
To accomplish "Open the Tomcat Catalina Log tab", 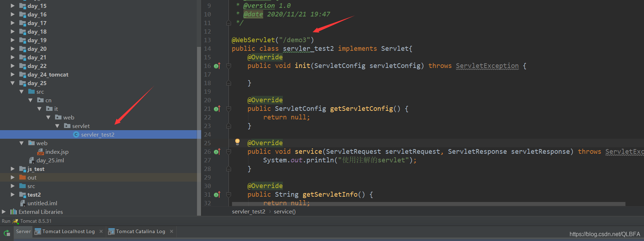I will (x=141, y=231).
